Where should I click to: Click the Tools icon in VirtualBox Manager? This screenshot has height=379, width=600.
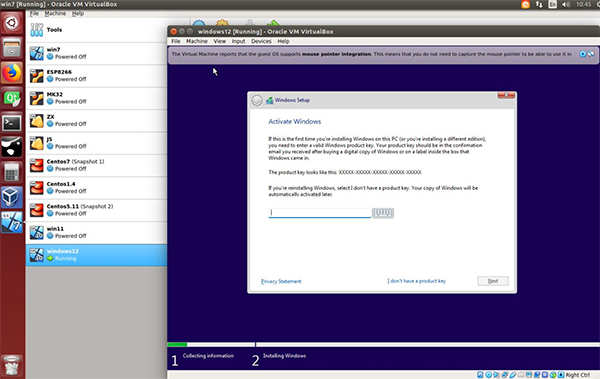(37, 30)
